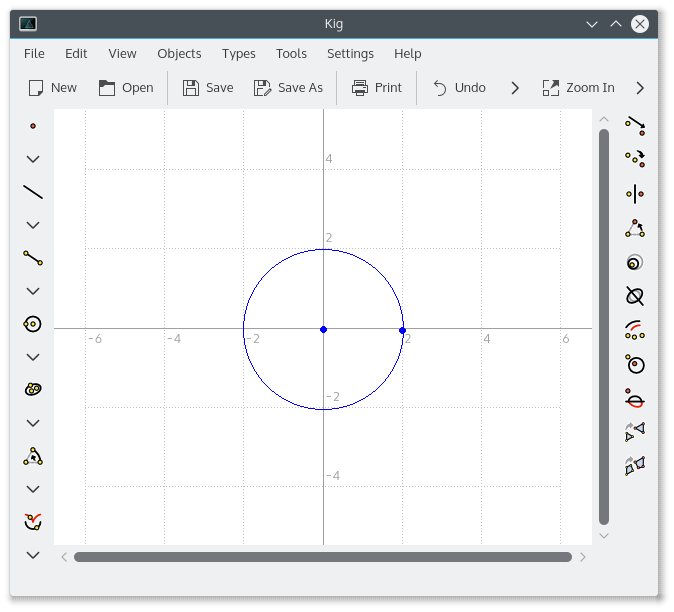Click the Zoom In button
This screenshot has width=674, height=612.
click(578, 88)
